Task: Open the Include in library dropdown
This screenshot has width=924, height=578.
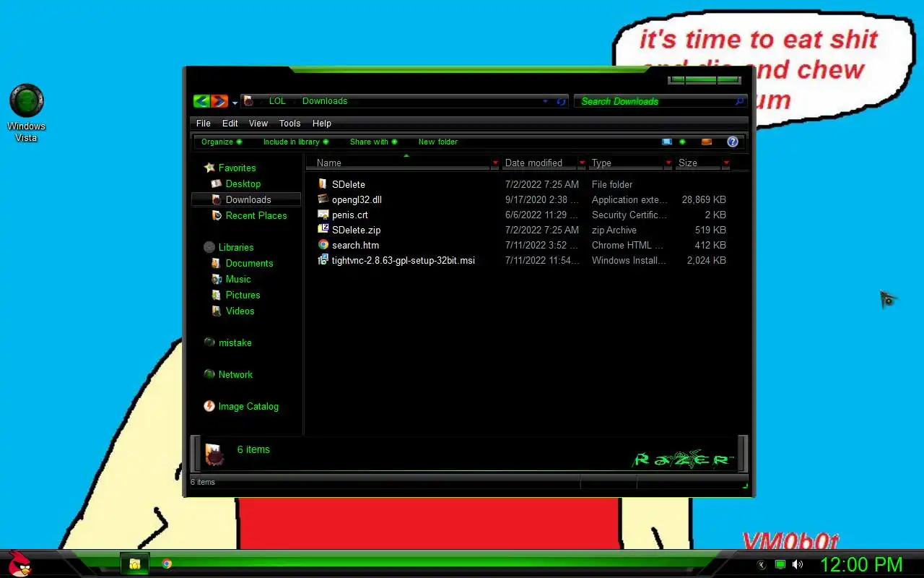Action: pyautogui.click(x=296, y=142)
